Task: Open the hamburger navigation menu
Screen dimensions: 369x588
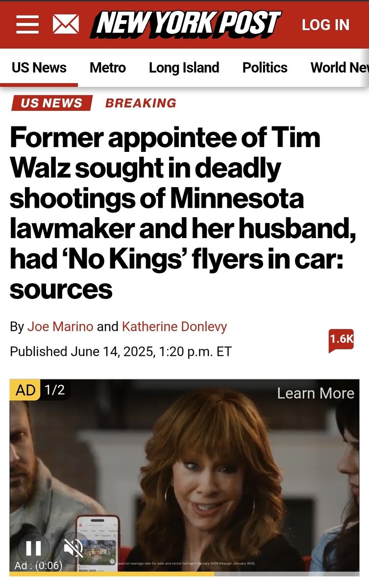Action: click(27, 24)
